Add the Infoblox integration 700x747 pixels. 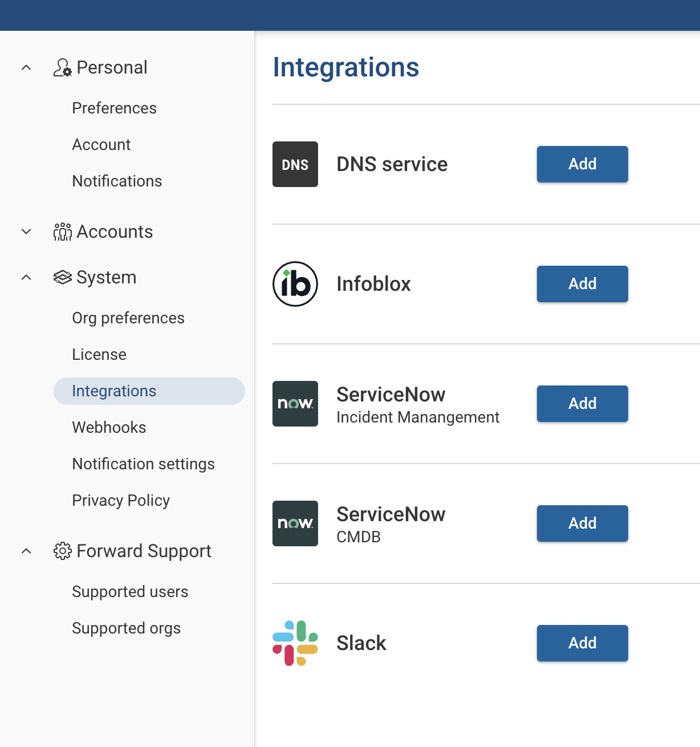tap(582, 284)
